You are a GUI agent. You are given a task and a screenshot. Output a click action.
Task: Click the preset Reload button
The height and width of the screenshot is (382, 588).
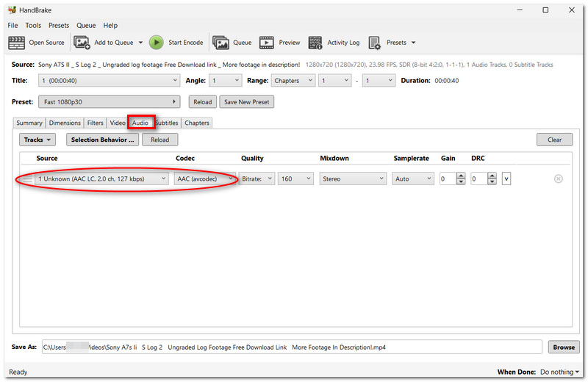click(203, 102)
